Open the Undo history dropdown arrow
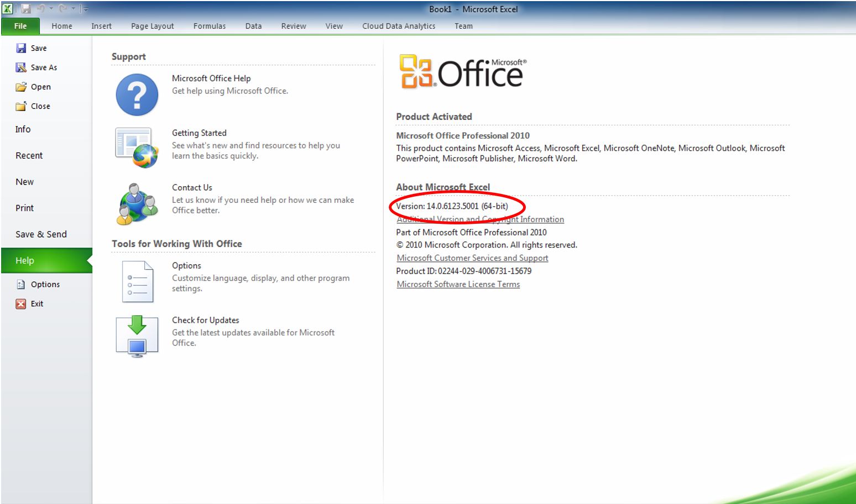 51,9
